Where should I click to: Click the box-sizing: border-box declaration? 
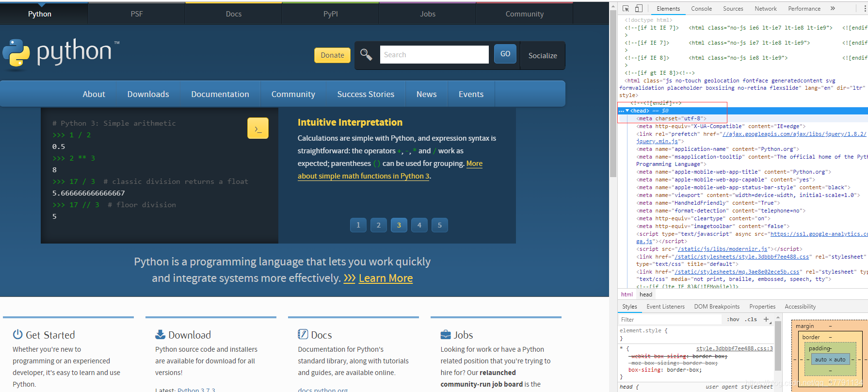point(665,370)
